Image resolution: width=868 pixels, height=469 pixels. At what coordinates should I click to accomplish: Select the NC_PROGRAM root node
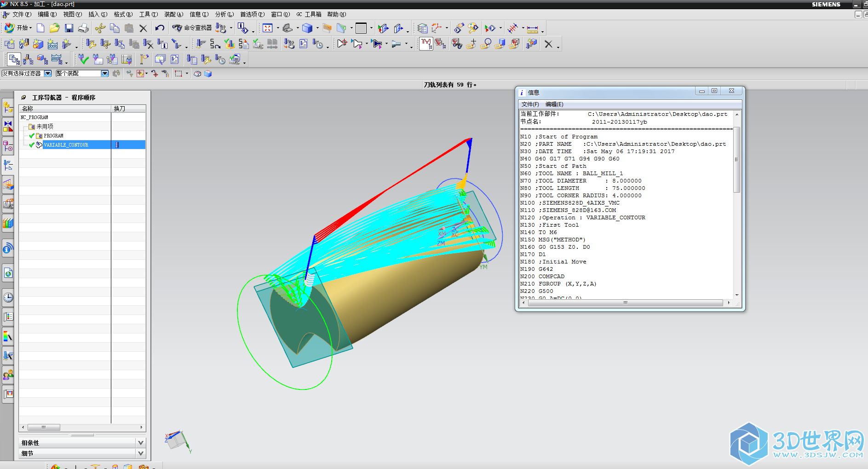34,117
